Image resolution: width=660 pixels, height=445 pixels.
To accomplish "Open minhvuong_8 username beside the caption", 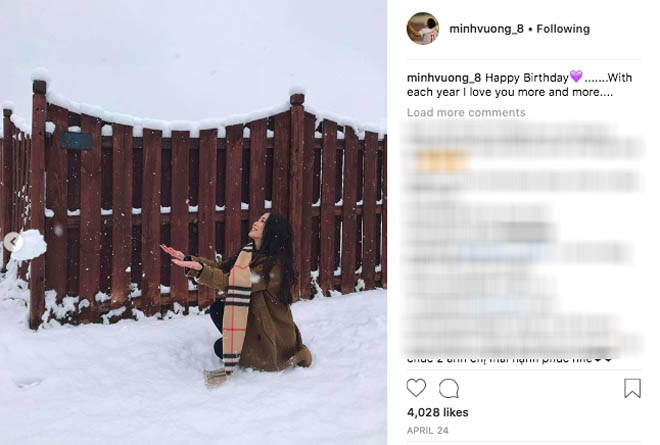I will (x=444, y=78).
